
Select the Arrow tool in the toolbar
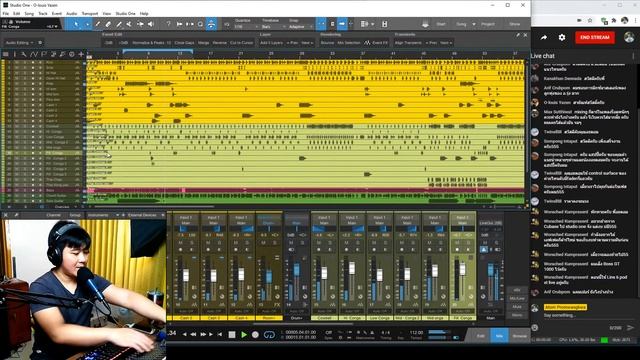(x=76, y=24)
